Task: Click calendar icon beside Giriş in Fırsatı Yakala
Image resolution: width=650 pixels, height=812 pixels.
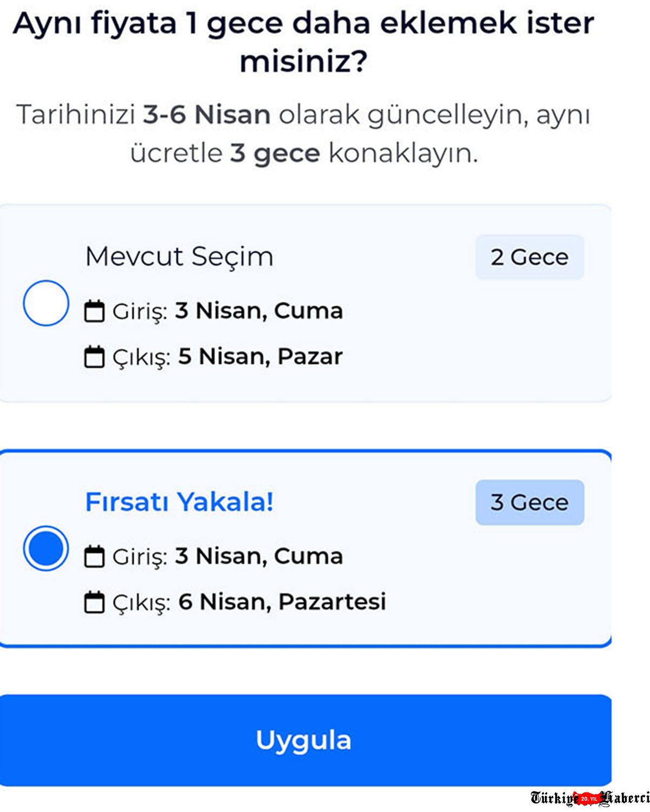Action: pos(94,556)
